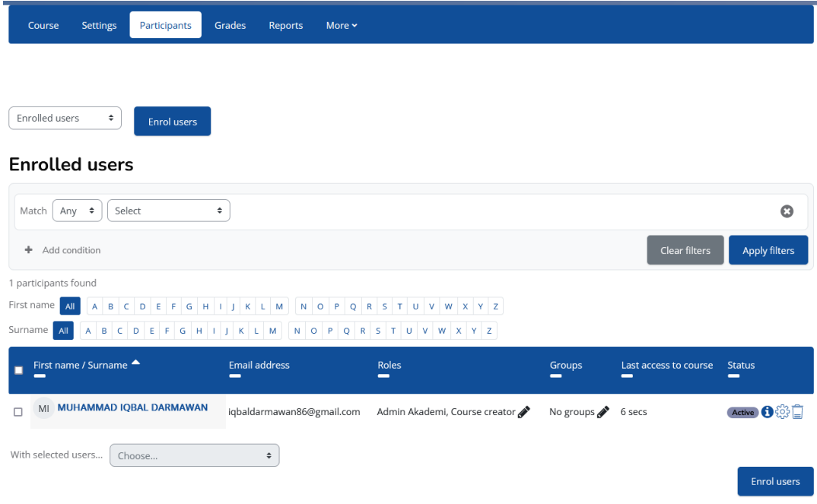
Task: Expand the Match Any dropdown
Action: (77, 211)
